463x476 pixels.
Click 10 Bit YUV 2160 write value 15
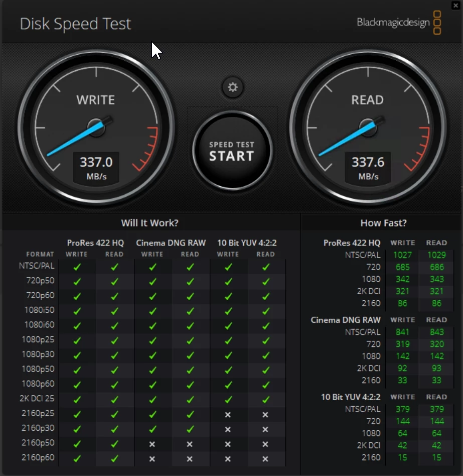pyautogui.click(x=402, y=457)
